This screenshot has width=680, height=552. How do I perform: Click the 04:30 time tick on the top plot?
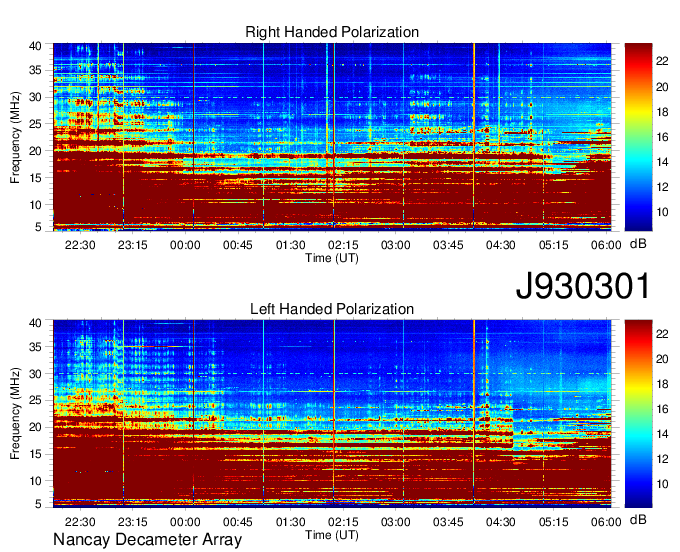click(x=500, y=245)
